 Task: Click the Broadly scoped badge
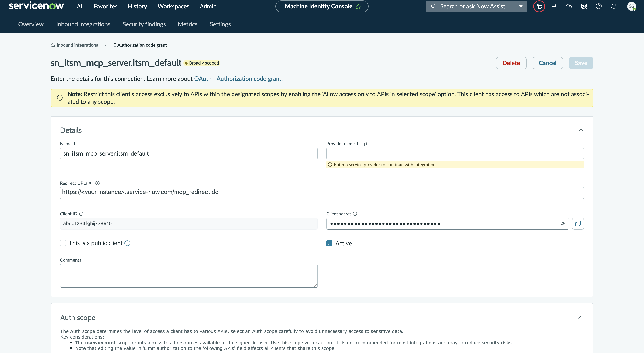(x=202, y=63)
